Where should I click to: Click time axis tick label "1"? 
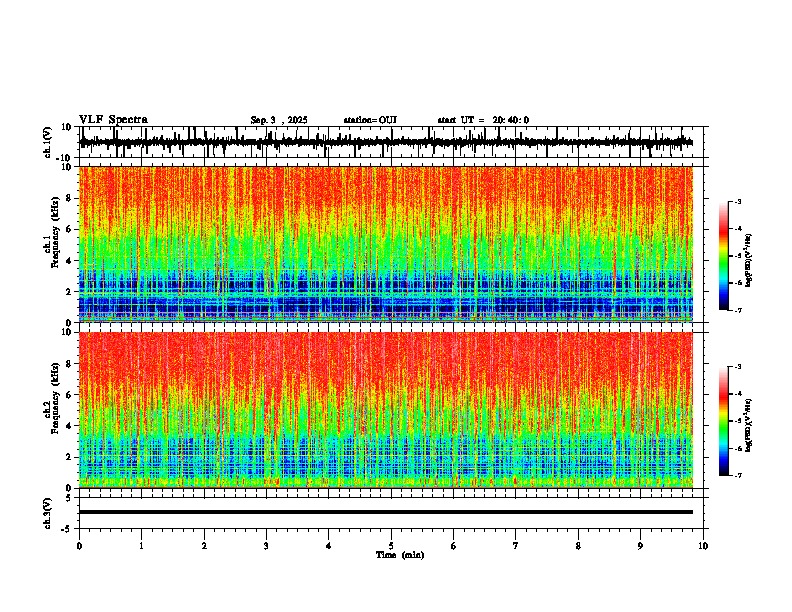point(141,546)
